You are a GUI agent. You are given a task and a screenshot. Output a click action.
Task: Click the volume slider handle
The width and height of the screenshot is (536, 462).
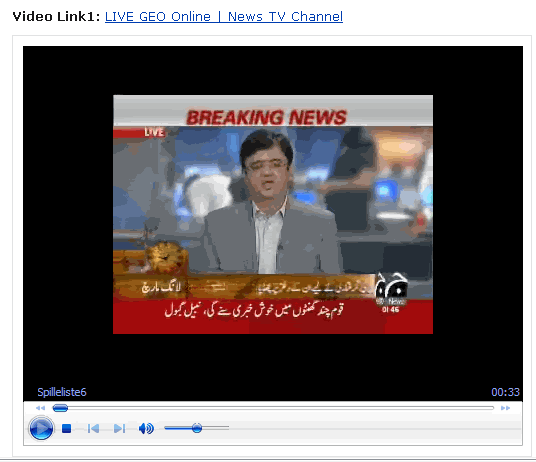197,427
